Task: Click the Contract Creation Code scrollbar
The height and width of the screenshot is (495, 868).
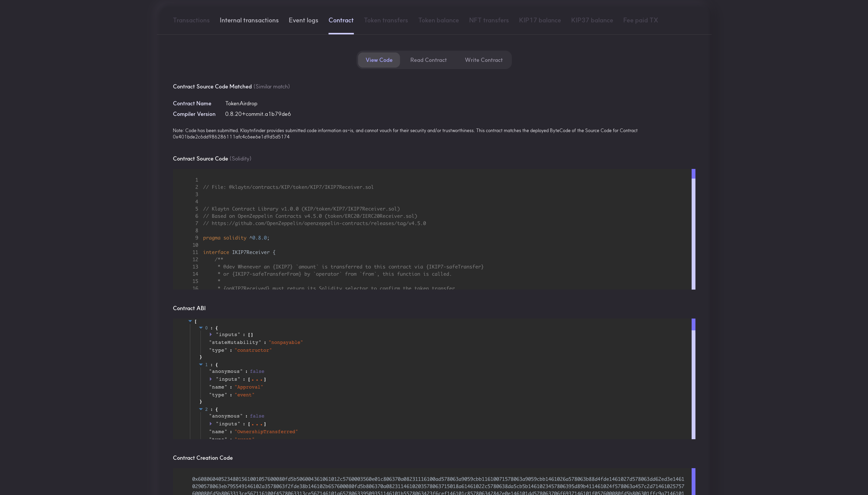Action: 693,481
